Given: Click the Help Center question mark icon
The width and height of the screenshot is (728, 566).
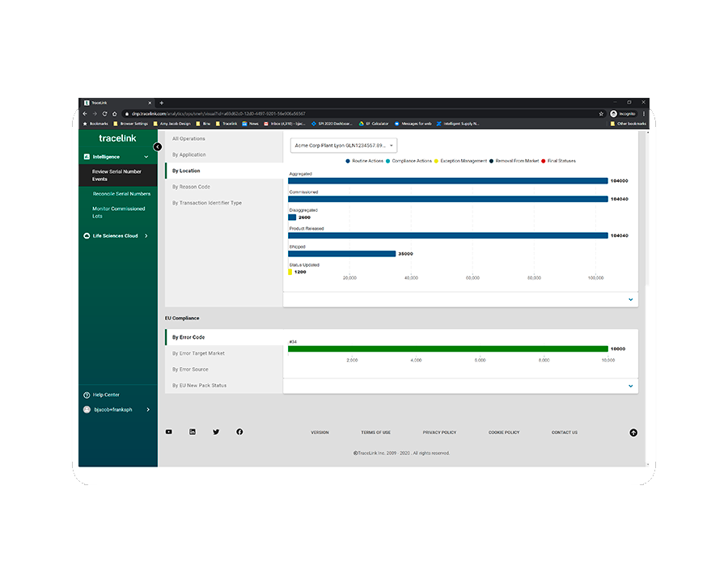Looking at the screenshot, I should point(87,395).
